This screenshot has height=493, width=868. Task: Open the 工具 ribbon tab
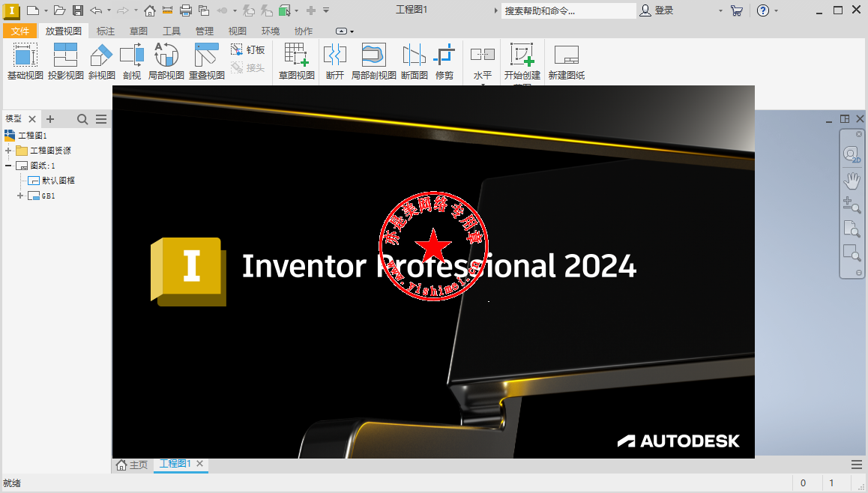pyautogui.click(x=172, y=31)
